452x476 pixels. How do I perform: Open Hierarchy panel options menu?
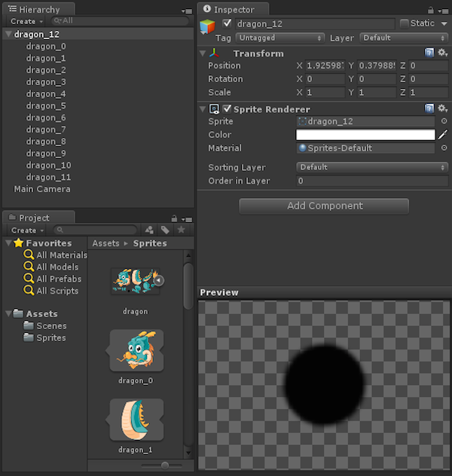(x=187, y=11)
